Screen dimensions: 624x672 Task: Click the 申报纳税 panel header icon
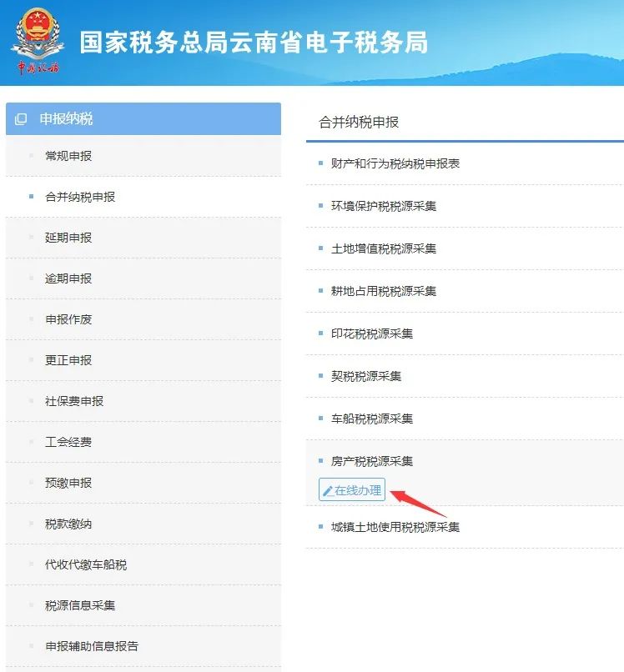[x=21, y=118]
